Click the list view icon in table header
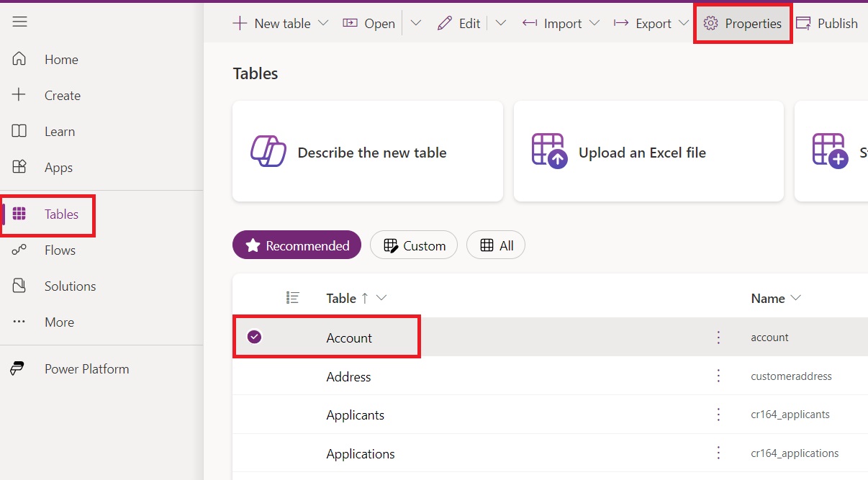 [292, 298]
